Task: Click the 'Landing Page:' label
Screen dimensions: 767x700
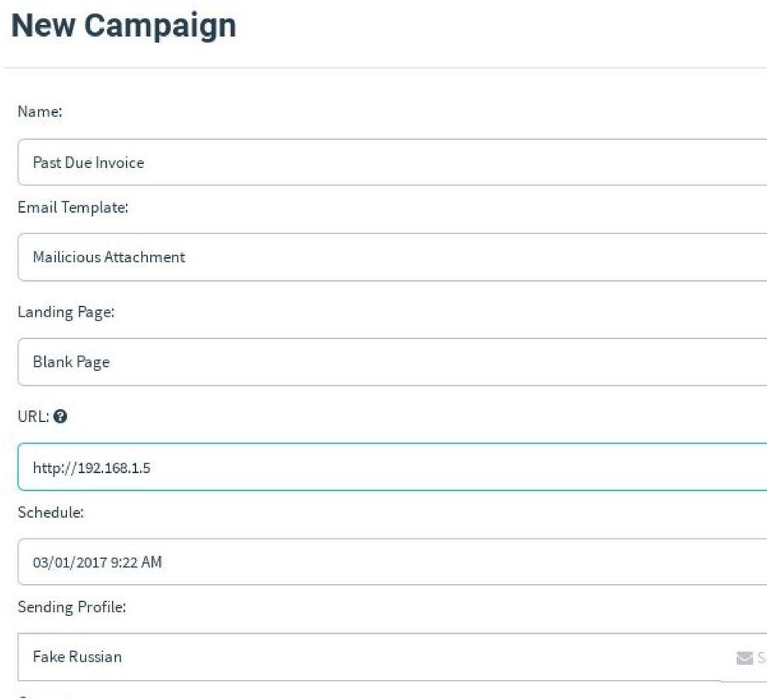Action: 66,312
